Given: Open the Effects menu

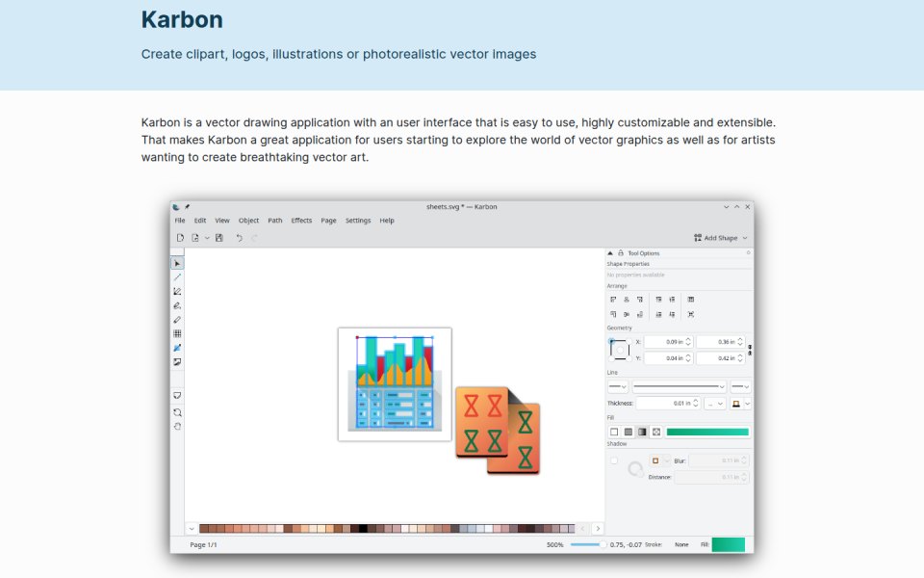Looking at the screenshot, I should pos(301,221).
